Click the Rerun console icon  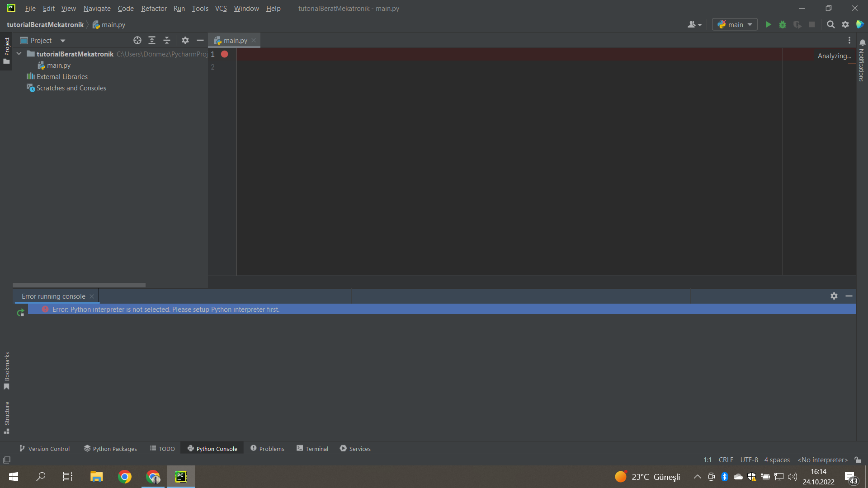coord(20,313)
